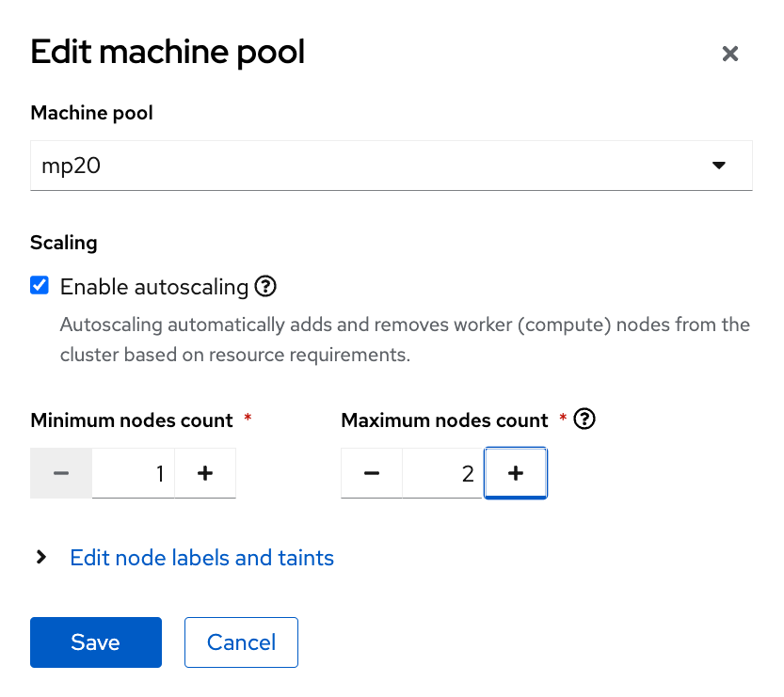Viewport: 784px width, 697px height.
Task: Decrease the Minimum nodes count
Action: [61, 473]
